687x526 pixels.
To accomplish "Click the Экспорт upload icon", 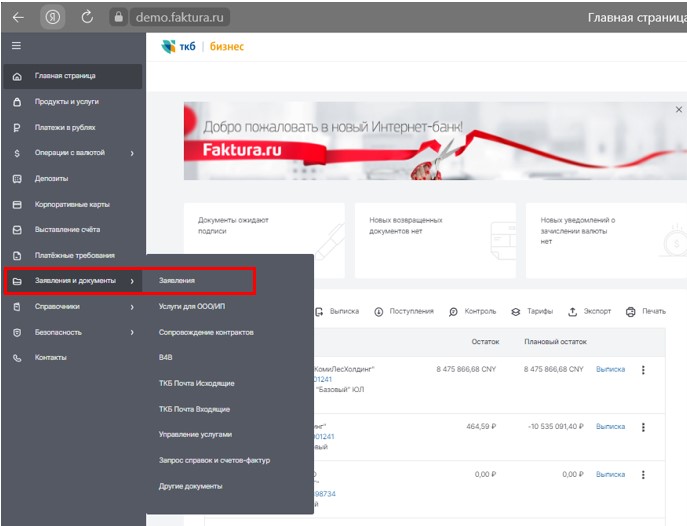I will click(572, 312).
